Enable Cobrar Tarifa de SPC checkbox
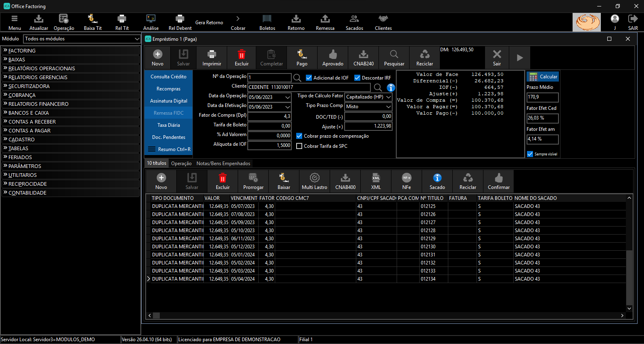 [299, 146]
